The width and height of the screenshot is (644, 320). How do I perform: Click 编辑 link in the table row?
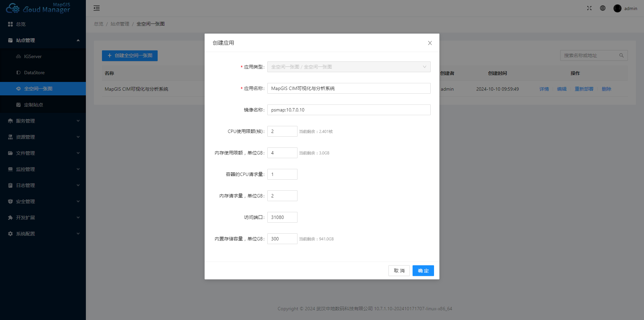(x=562, y=89)
